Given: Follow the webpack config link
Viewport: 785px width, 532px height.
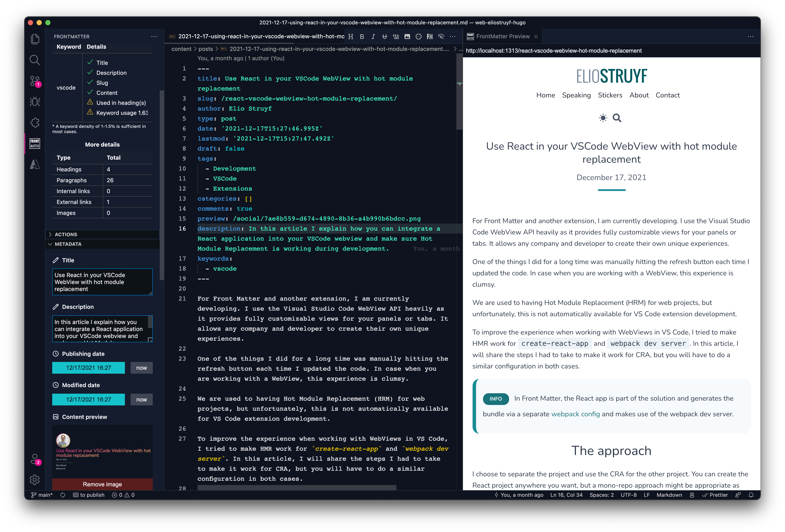Looking at the screenshot, I should click(575, 414).
